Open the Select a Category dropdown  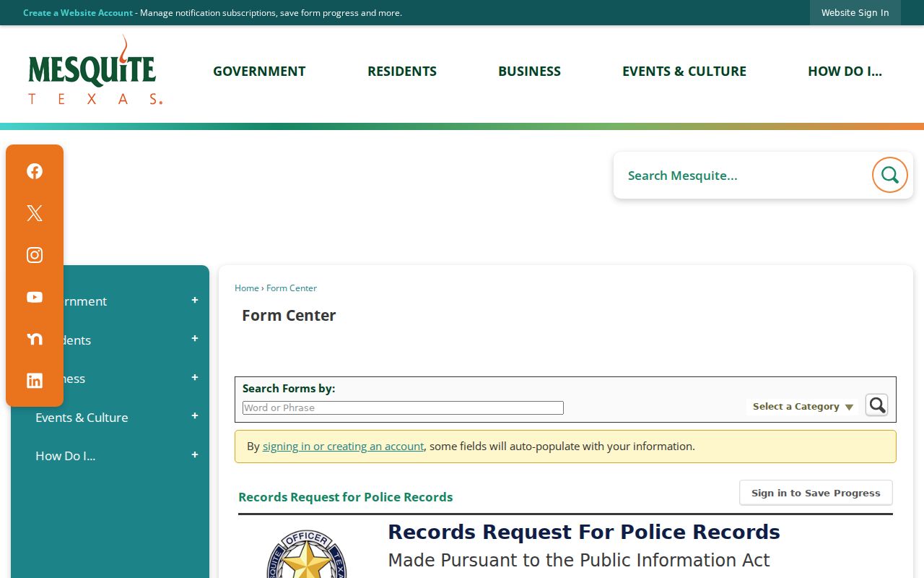coord(803,407)
